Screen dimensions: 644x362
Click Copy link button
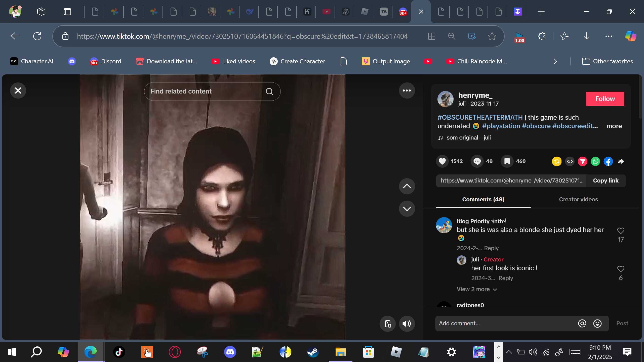[606, 180]
